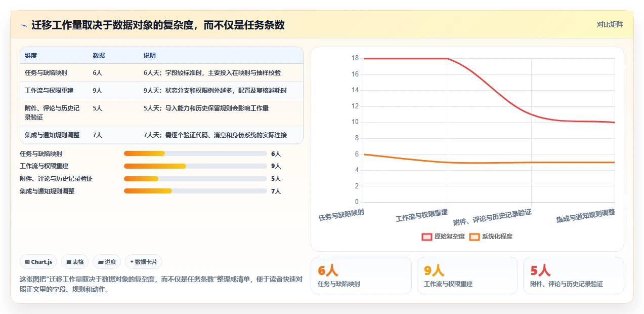The image size is (644, 314).
Task: Click description starting 6人天；字段较标准时
Action: (x=212, y=72)
